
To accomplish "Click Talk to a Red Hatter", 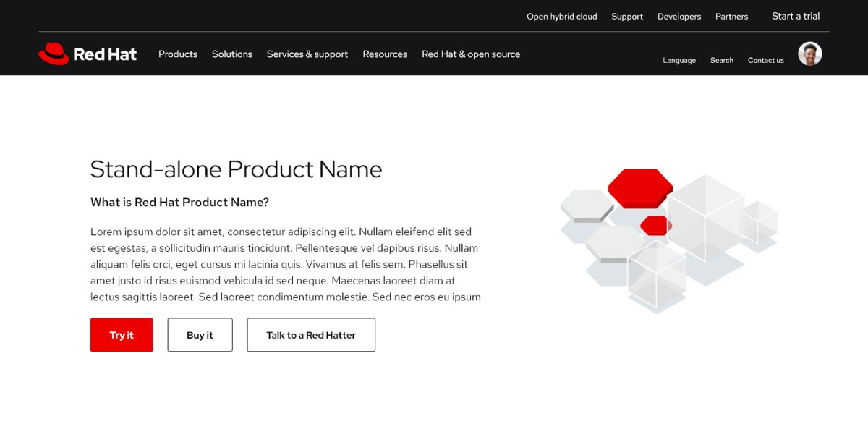I will tap(310, 334).
